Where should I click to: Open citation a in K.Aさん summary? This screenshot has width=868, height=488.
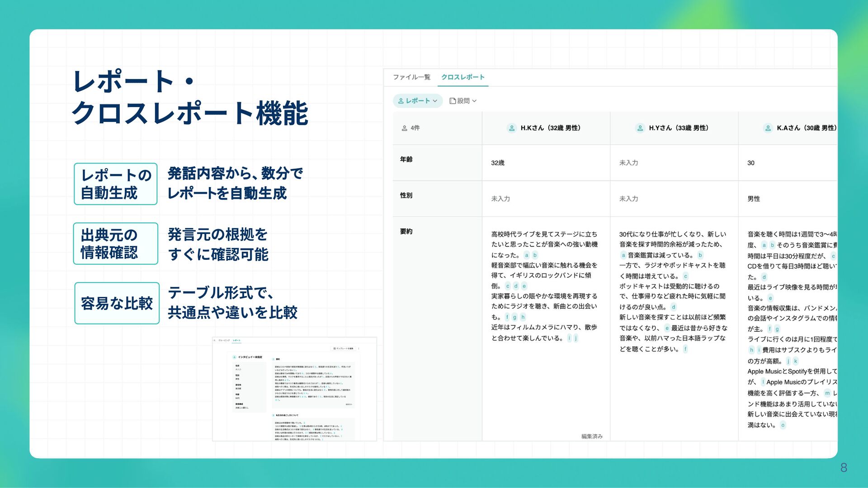764,245
